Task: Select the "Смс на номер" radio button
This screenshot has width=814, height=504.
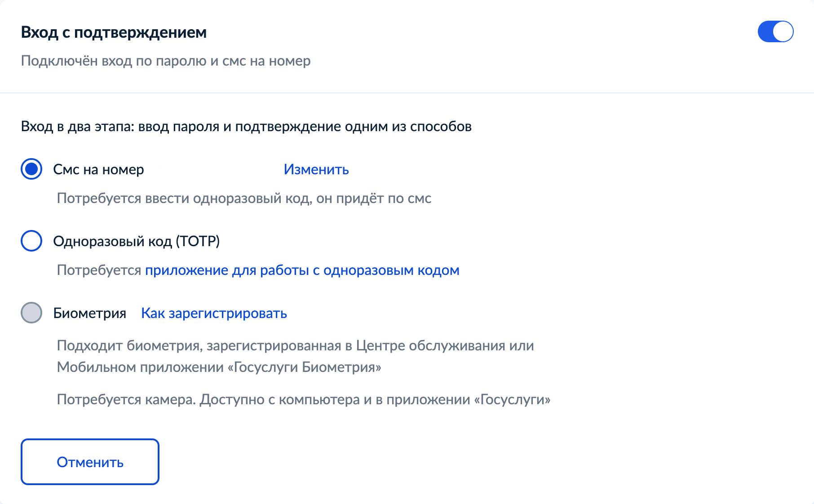Action: (x=31, y=169)
